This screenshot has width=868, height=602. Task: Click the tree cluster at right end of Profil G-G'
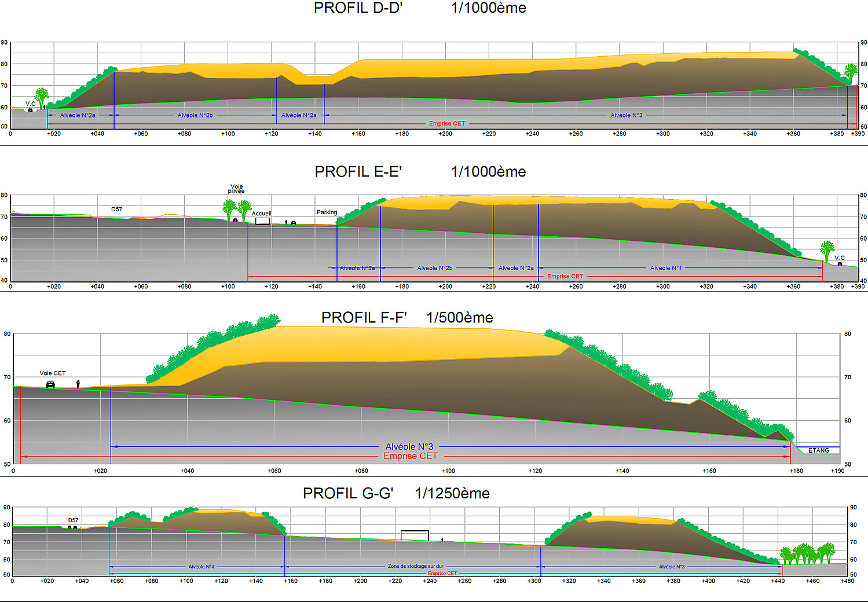(807, 554)
